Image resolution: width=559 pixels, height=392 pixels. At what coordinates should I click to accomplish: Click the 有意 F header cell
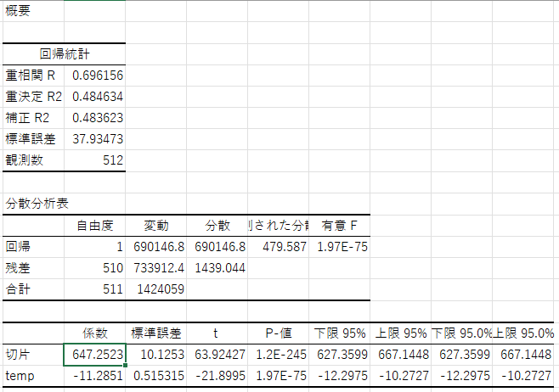[x=339, y=226]
